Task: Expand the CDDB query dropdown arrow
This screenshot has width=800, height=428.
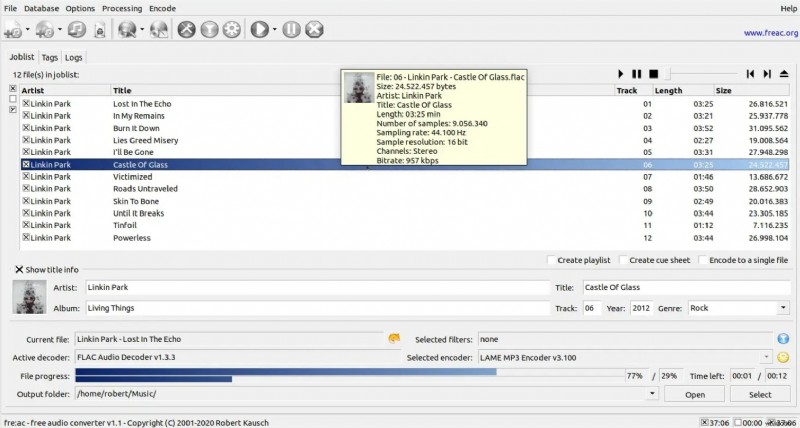Action: [142, 30]
